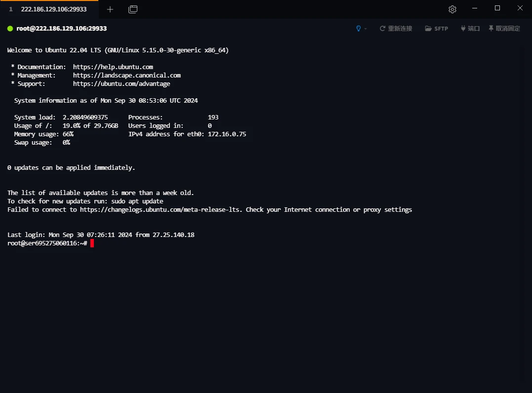The width and height of the screenshot is (532, 393).
Task: Close the terminal window
Action: pos(520,8)
